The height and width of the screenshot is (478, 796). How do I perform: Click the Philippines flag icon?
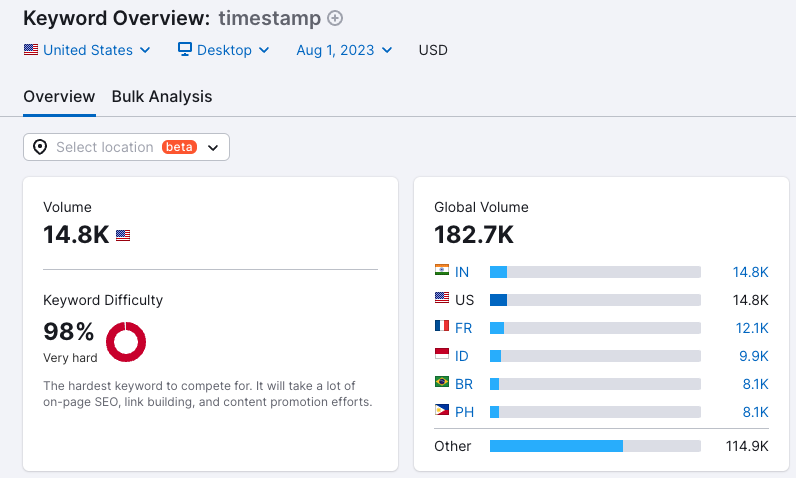(442, 411)
